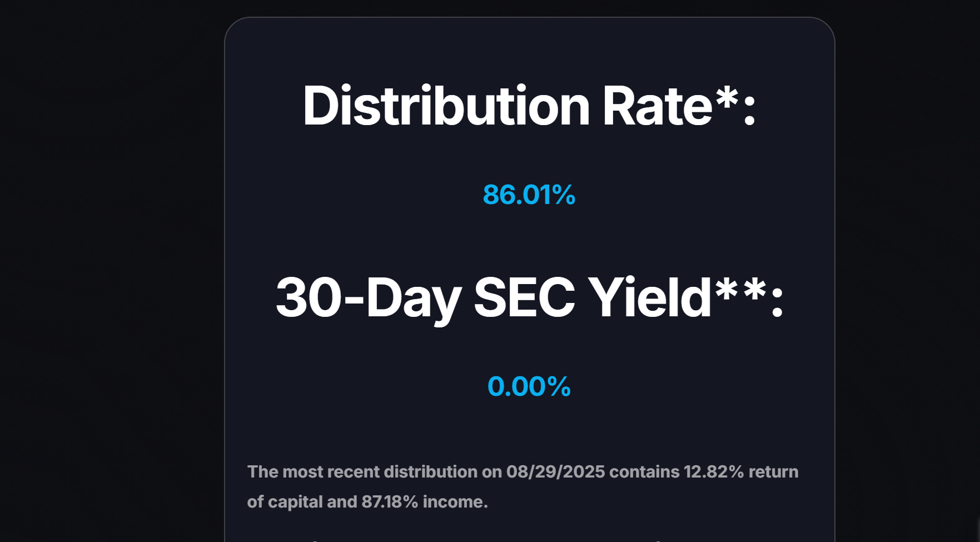Click the double asterisks after "Yield"
The image size is (980, 542).
pos(741,287)
